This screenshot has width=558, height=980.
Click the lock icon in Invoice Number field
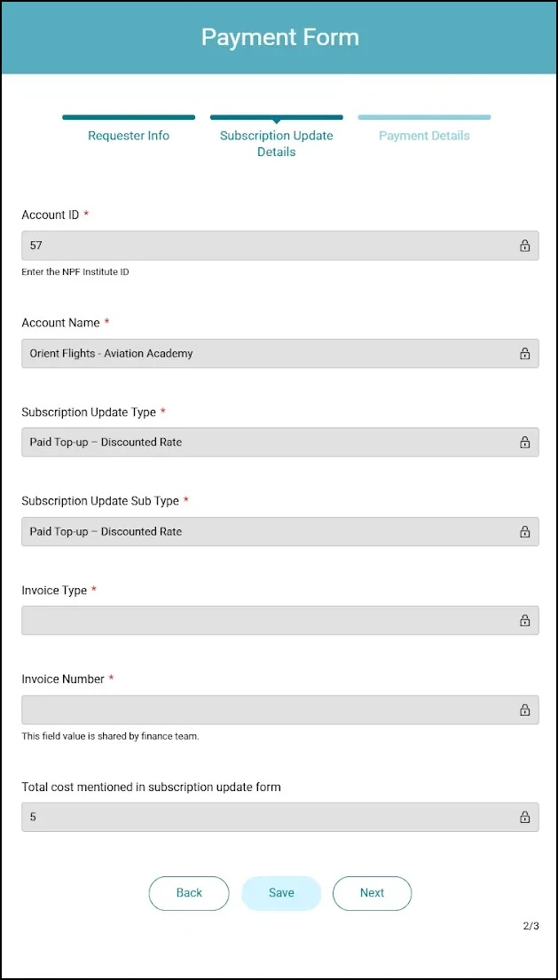click(x=524, y=710)
